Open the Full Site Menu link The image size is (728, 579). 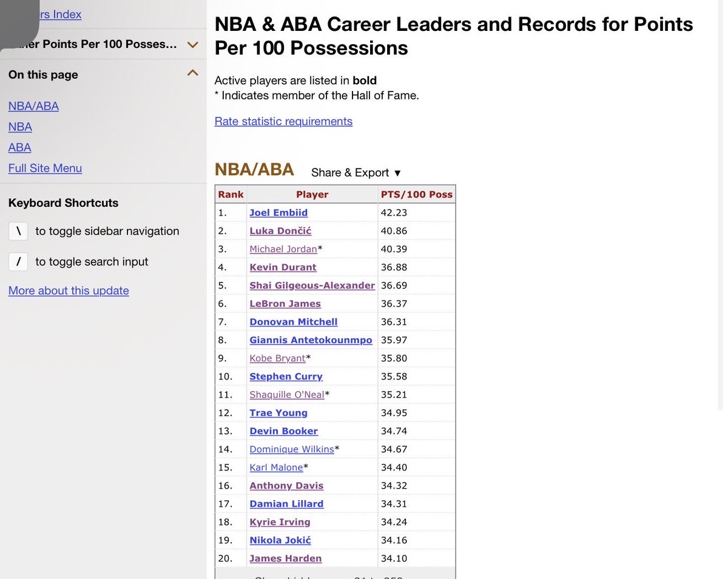(x=45, y=168)
